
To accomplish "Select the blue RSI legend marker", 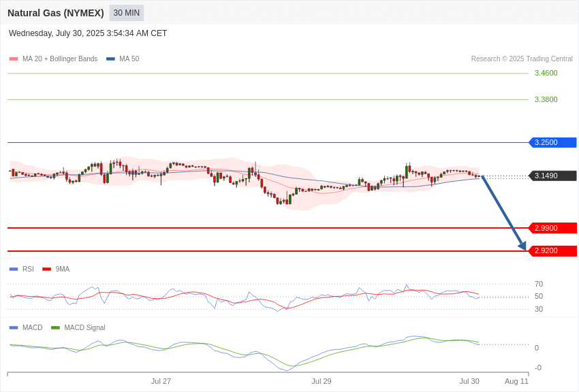I will 14,269.
